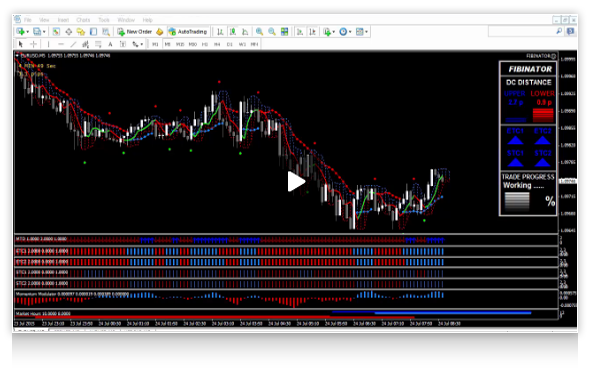This screenshot has width=591, height=373.
Task: Select the trendline drawing tool
Action: click(73, 44)
